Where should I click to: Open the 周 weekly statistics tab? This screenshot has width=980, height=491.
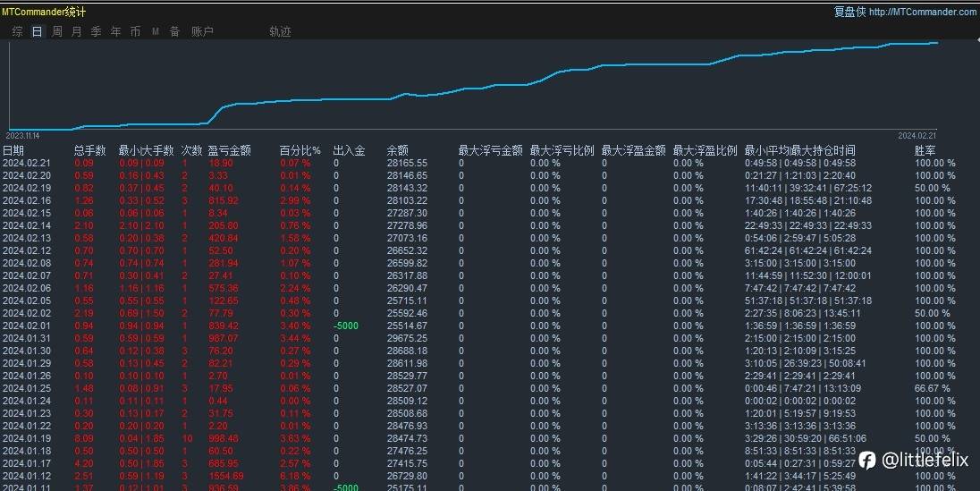(57, 31)
